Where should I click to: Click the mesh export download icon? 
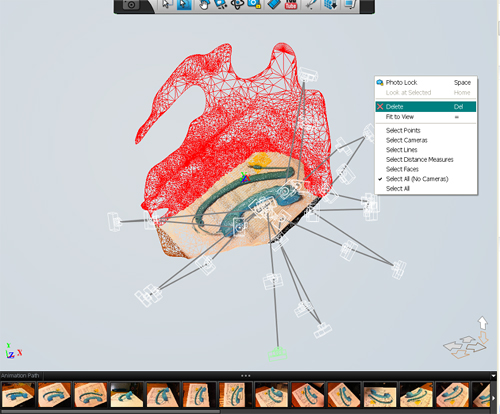tap(331, 5)
